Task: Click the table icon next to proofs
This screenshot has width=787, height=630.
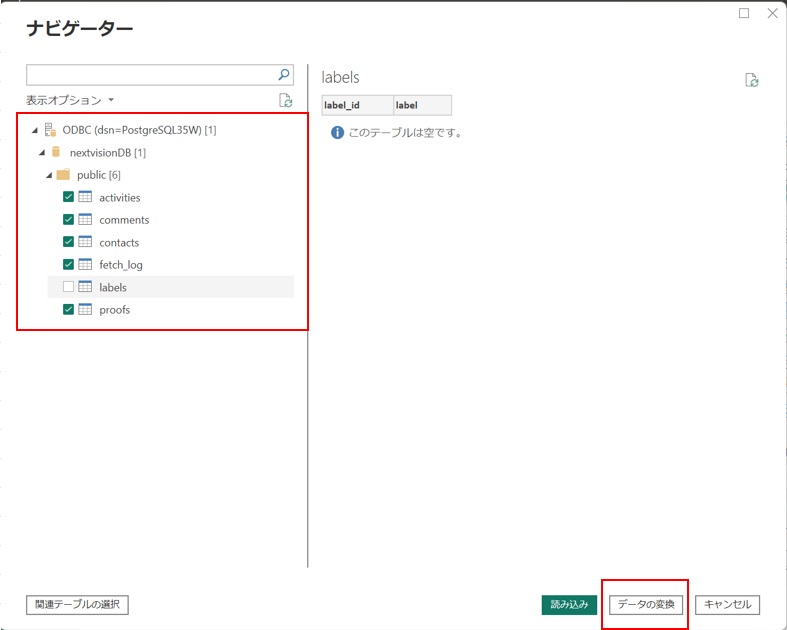Action: pyautogui.click(x=85, y=310)
